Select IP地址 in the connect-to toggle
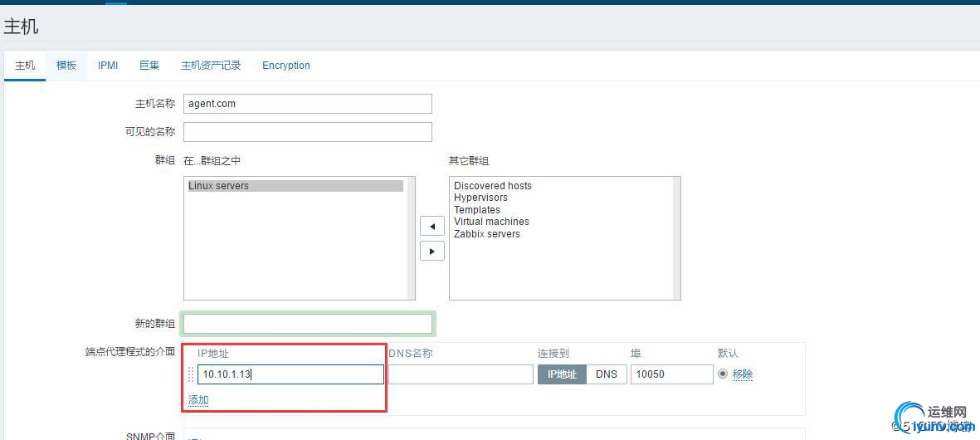This screenshot has height=440, width=980. (562, 374)
